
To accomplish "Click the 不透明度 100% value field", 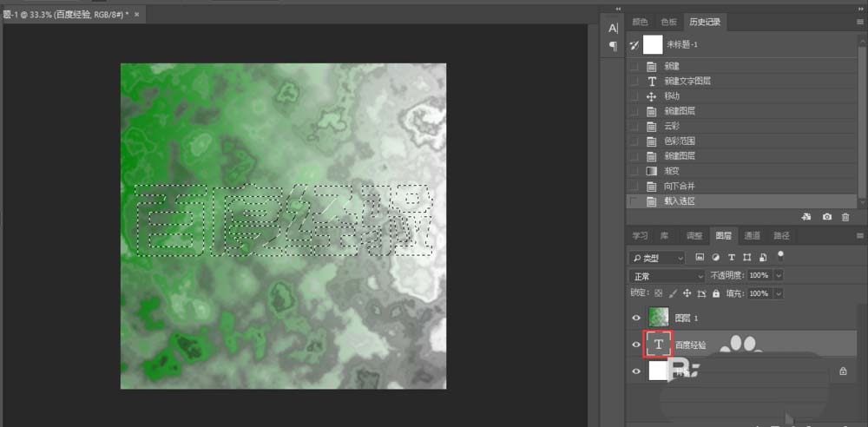I will click(760, 275).
